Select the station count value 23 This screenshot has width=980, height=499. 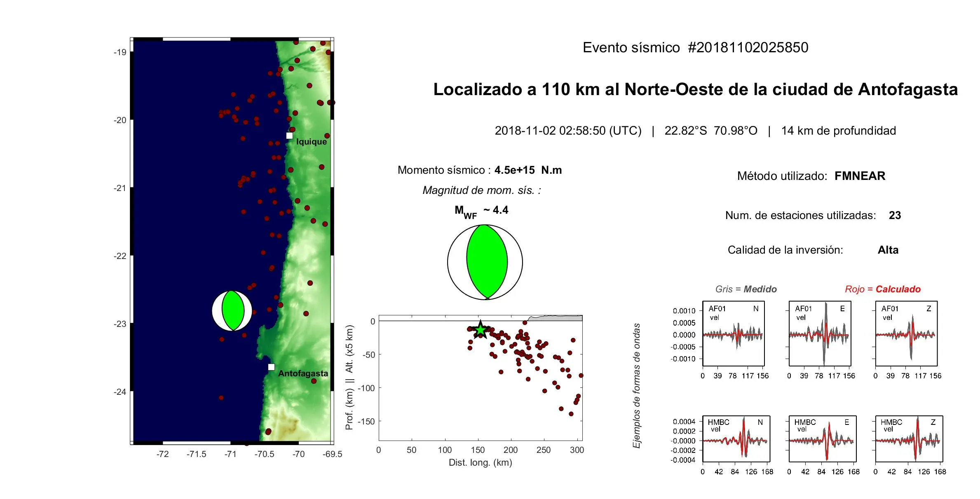895,215
